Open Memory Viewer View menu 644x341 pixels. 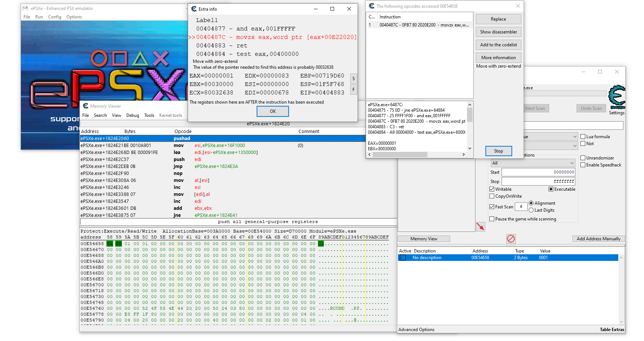pyautogui.click(x=116, y=115)
